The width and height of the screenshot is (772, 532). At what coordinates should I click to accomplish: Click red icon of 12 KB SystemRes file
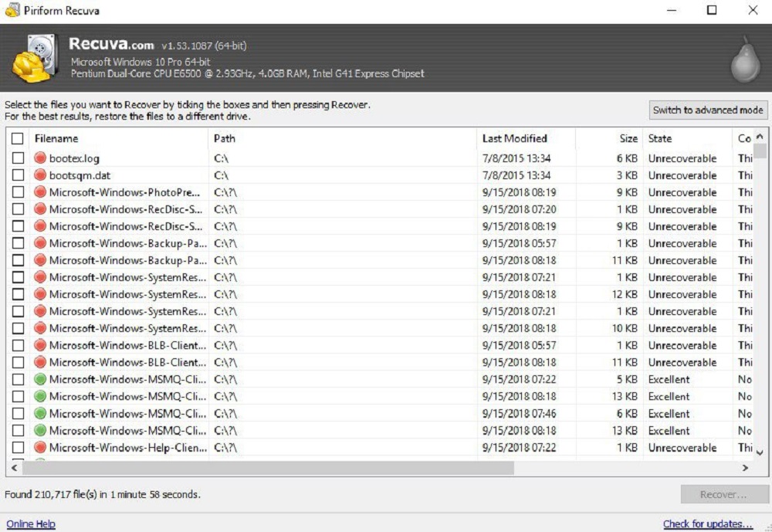tap(40, 294)
